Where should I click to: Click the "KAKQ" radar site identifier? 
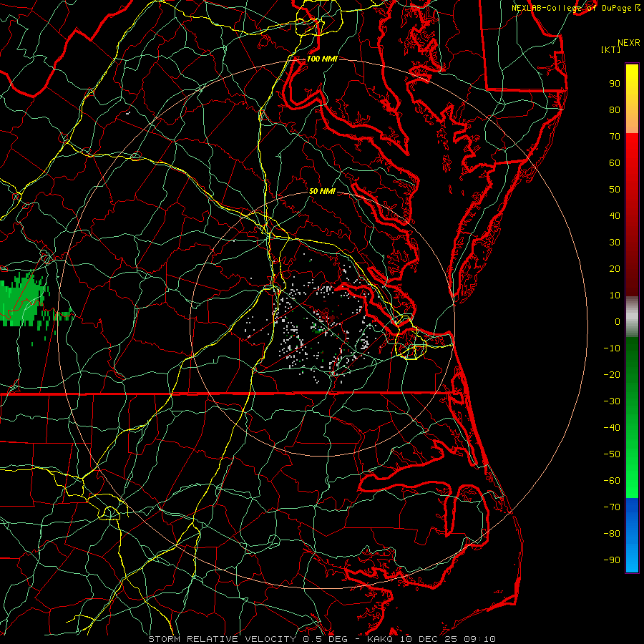point(379,639)
